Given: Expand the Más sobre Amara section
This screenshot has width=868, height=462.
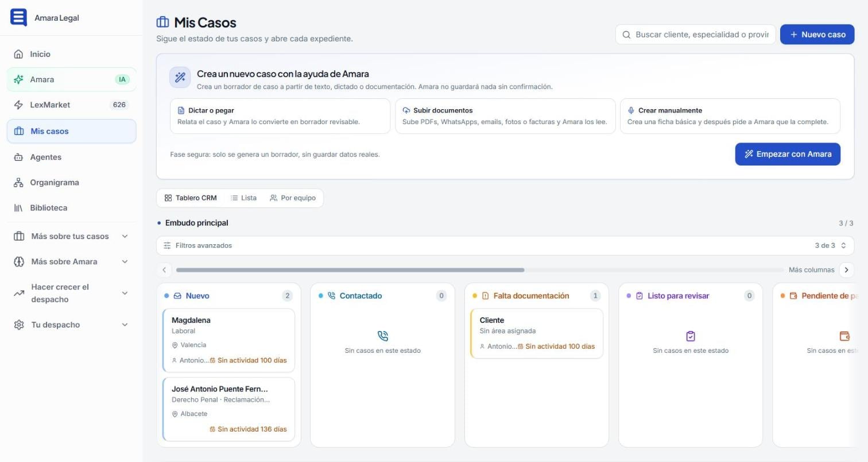Looking at the screenshot, I should 71,261.
